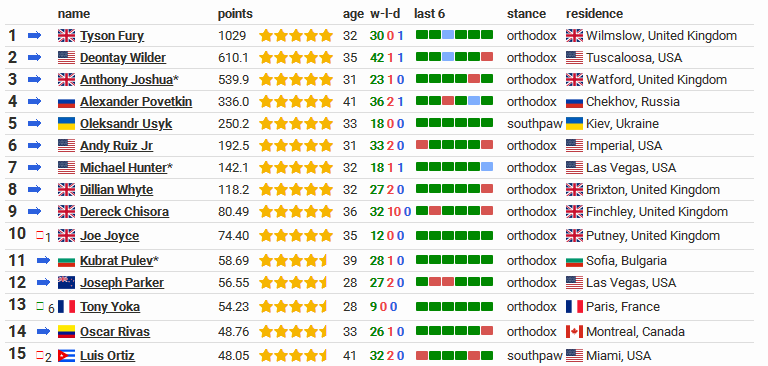
Task: Open Alexander Povetkin's profile link
Action: pos(136,102)
